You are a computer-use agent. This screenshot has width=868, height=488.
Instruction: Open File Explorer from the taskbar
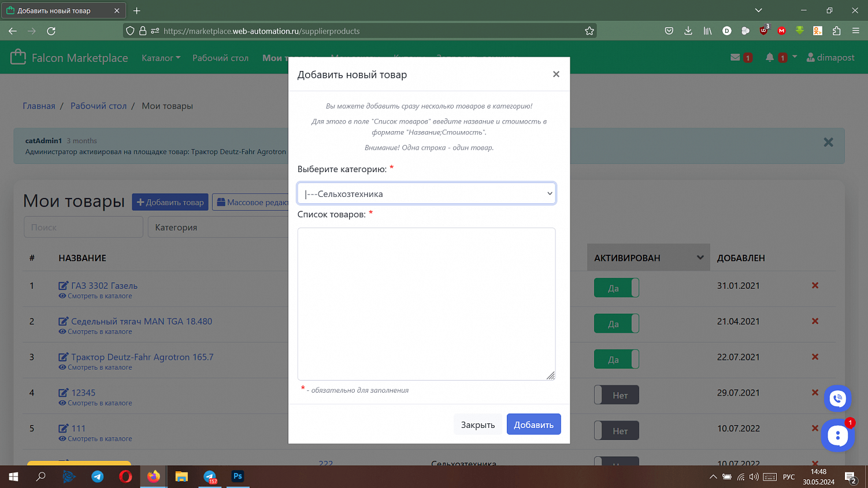click(181, 476)
